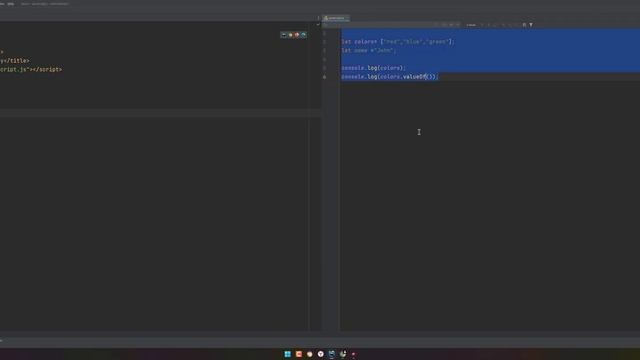Click the line starting with let colors=
640x360 pixels.
click(x=398, y=42)
